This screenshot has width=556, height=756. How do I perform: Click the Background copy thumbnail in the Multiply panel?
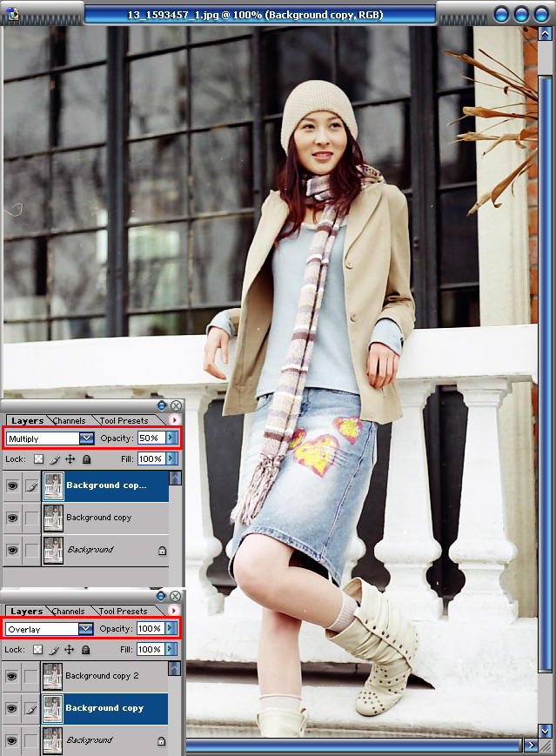pyautogui.click(x=53, y=518)
